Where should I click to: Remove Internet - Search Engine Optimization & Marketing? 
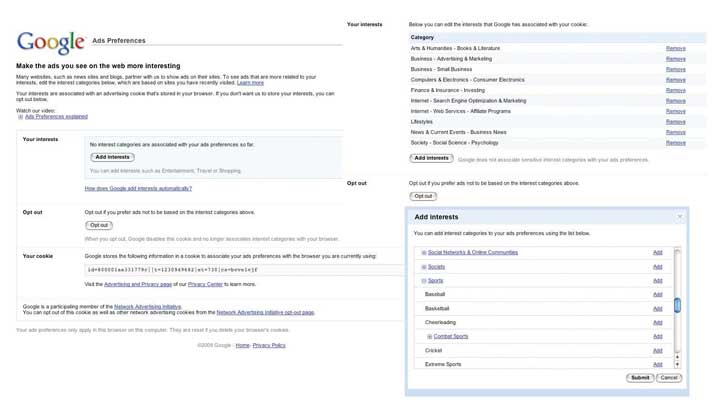tap(675, 101)
